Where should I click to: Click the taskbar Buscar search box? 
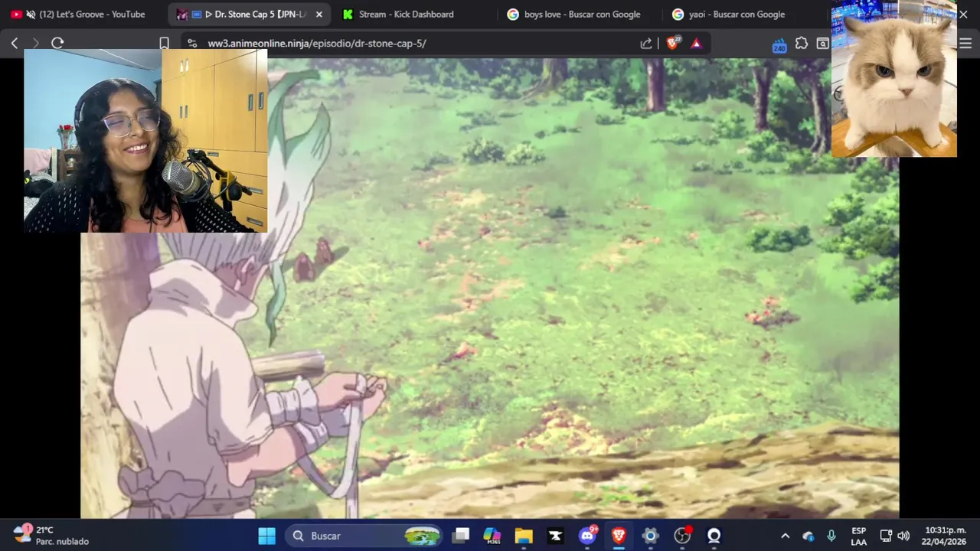point(365,536)
